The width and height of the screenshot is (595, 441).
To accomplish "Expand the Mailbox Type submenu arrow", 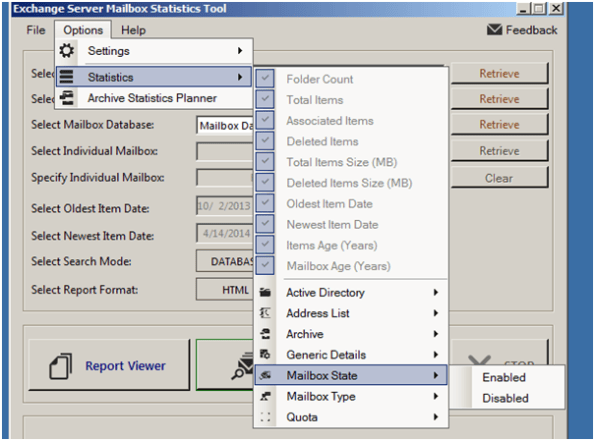I will pos(436,396).
